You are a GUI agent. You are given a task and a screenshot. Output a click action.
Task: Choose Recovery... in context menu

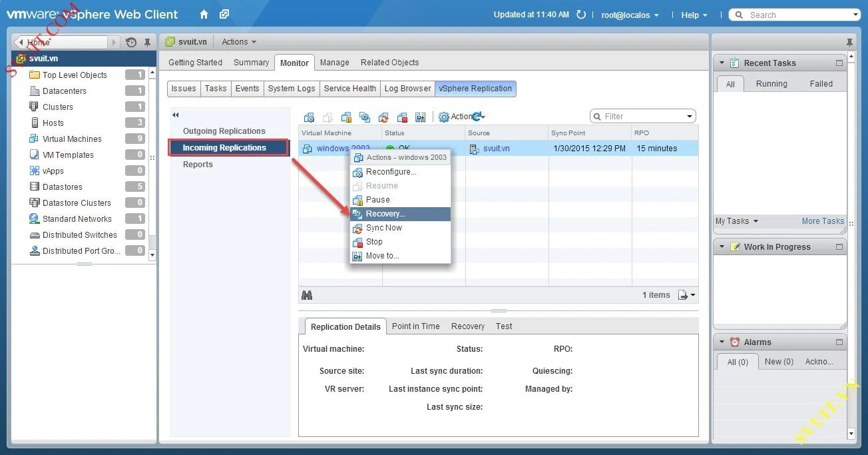tap(401, 214)
